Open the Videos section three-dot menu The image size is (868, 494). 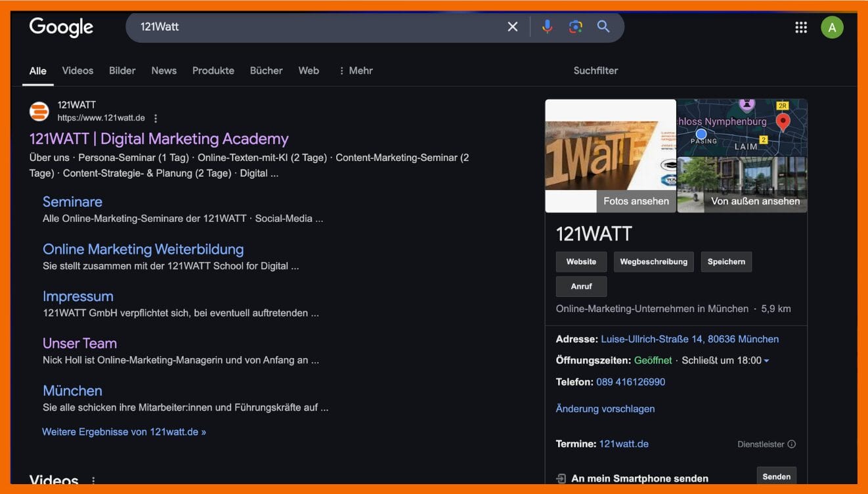[x=93, y=481]
